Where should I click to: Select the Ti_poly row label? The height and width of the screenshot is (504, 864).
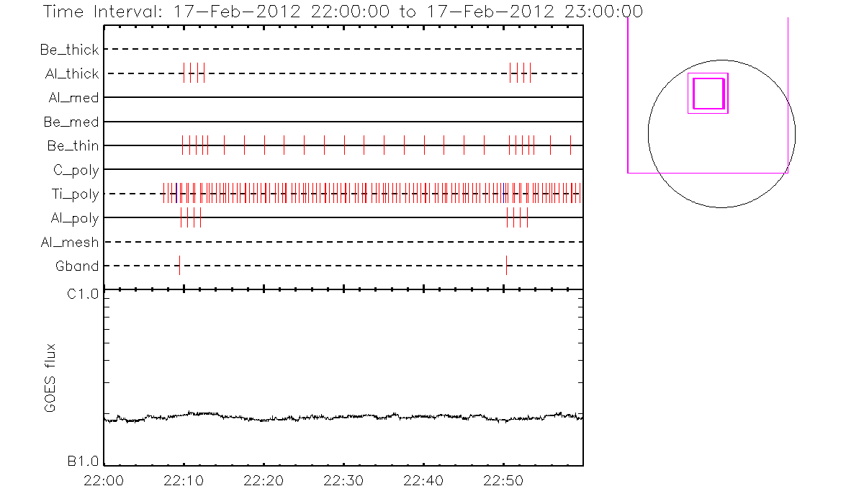pos(75,194)
